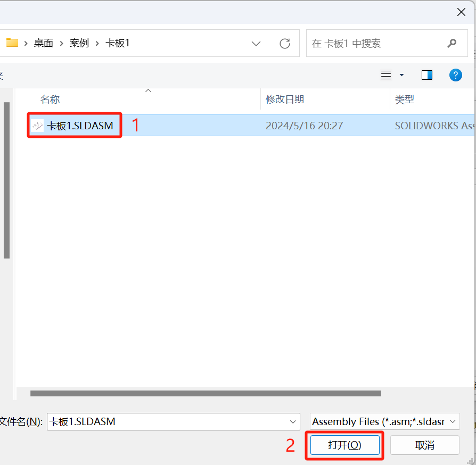
Task: Sort by the 名称 column header
Action: (50, 99)
